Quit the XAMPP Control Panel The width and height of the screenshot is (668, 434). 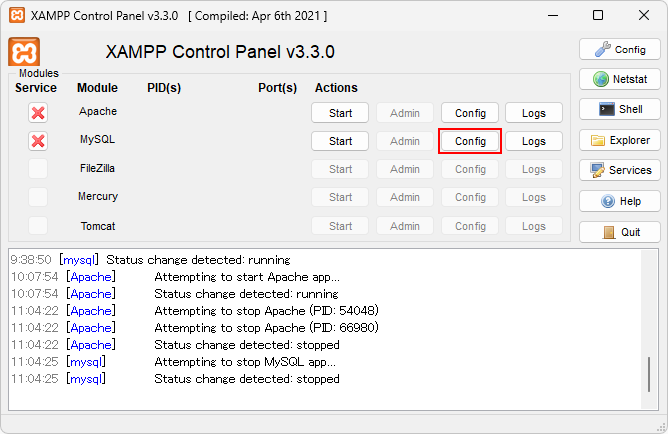[620, 232]
